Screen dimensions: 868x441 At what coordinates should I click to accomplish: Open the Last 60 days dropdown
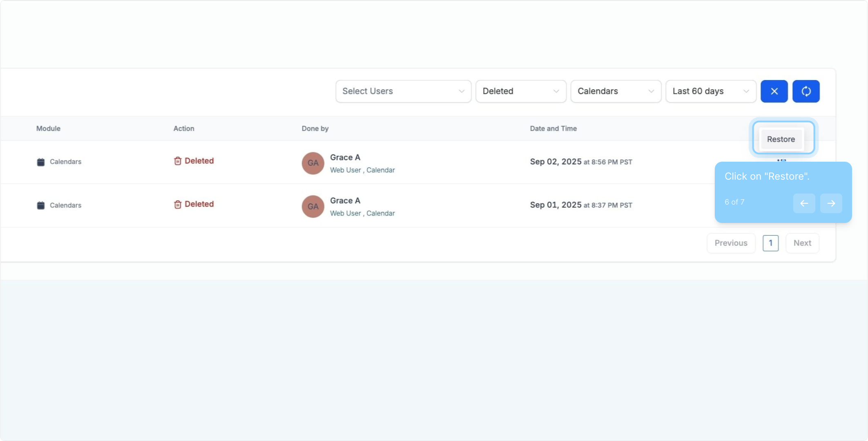click(x=711, y=91)
